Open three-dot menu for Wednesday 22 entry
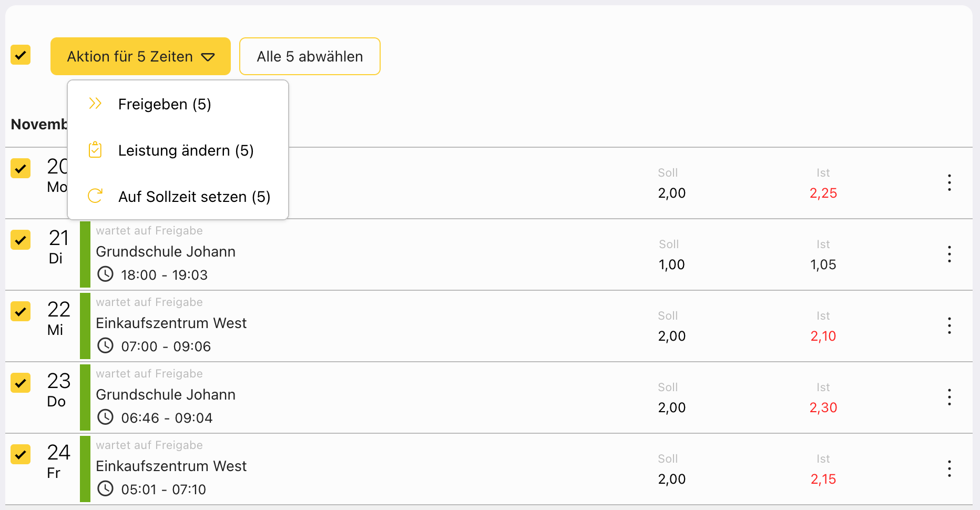The width and height of the screenshot is (980, 510). pos(949,325)
